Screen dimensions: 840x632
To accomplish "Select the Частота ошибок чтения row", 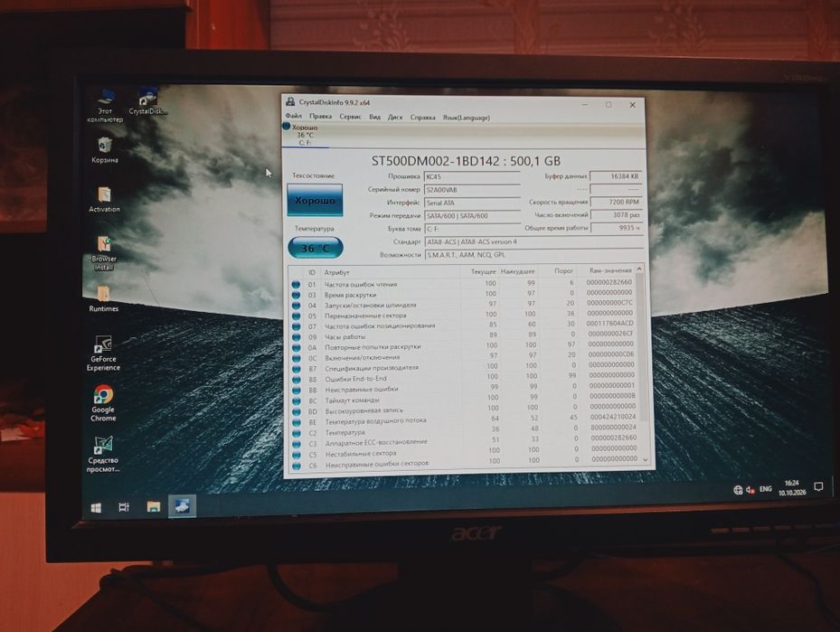I will (x=464, y=283).
